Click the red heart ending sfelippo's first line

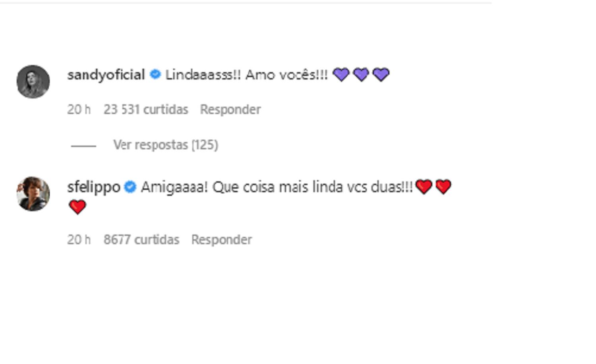(443, 187)
